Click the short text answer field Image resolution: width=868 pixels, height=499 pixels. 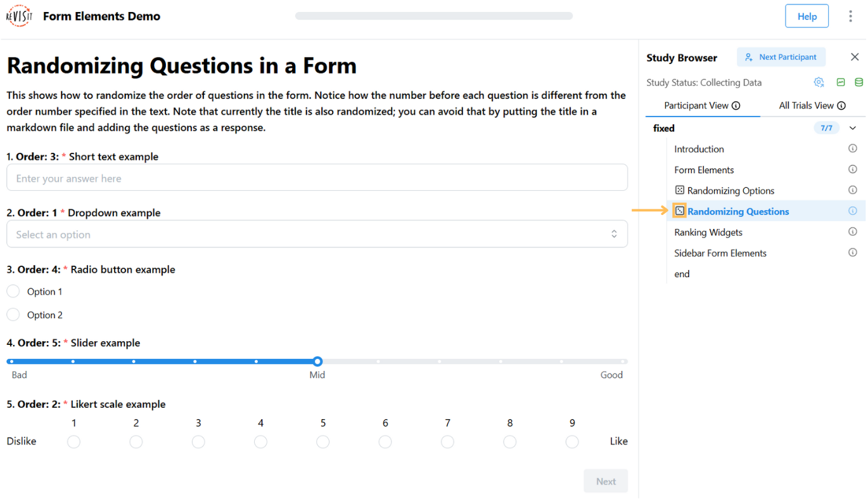click(317, 177)
